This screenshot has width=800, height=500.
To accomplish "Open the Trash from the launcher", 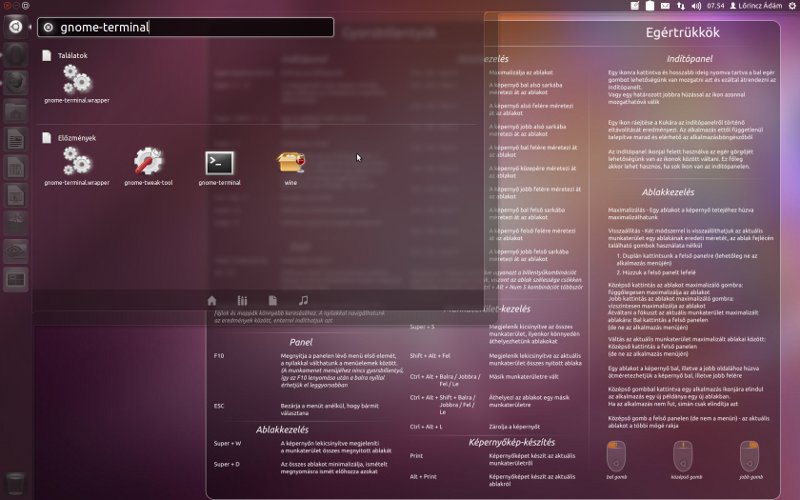I will (x=15, y=483).
